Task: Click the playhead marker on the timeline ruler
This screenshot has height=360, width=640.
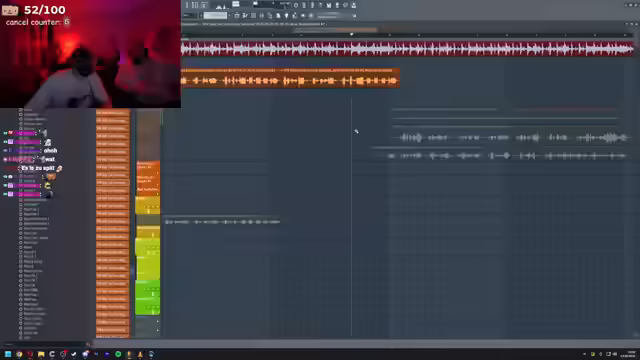Action: pyautogui.click(x=351, y=35)
